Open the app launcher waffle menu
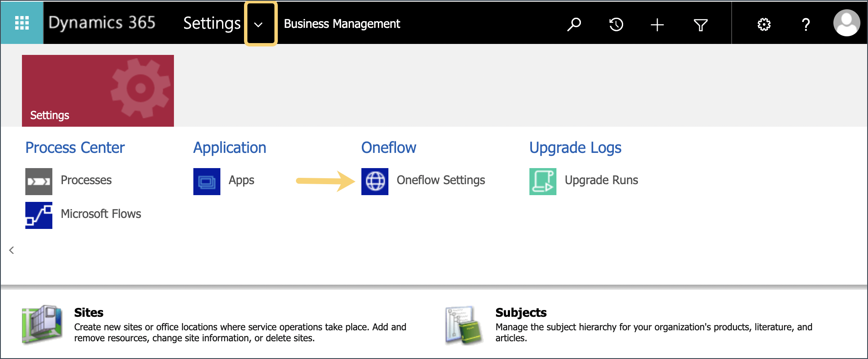 click(22, 23)
